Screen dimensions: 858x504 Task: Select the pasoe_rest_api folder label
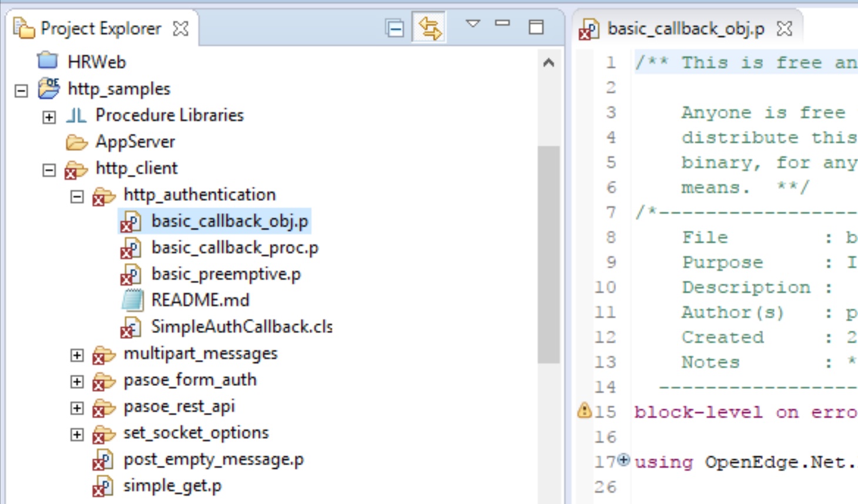pyautogui.click(x=179, y=406)
